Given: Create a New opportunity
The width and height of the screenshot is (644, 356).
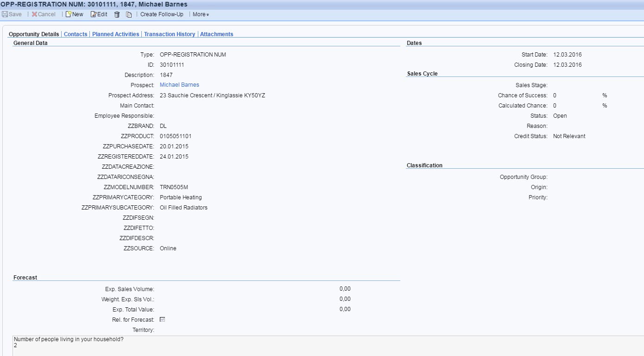Looking at the screenshot, I should tap(74, 14).
